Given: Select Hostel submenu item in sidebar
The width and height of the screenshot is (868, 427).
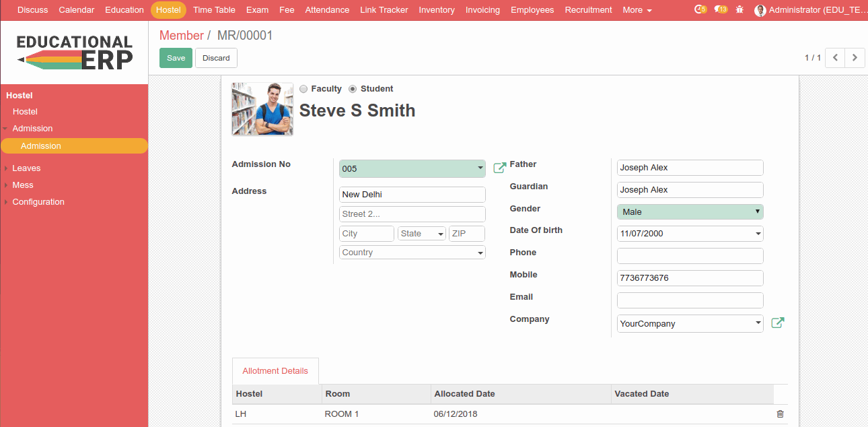Looking at the screenshot, I should pyautogui.click(x=25, y=112).
